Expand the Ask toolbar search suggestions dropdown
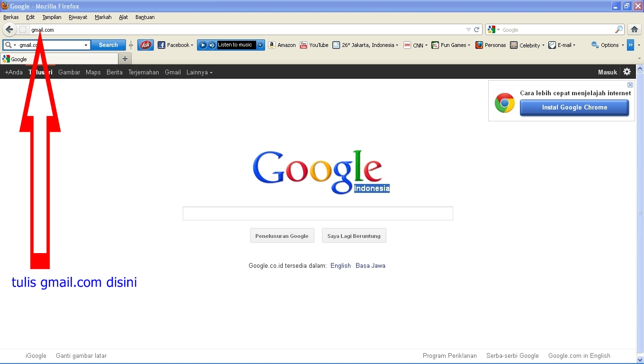Viewport: 644px width, 364px height. (86, 45)
